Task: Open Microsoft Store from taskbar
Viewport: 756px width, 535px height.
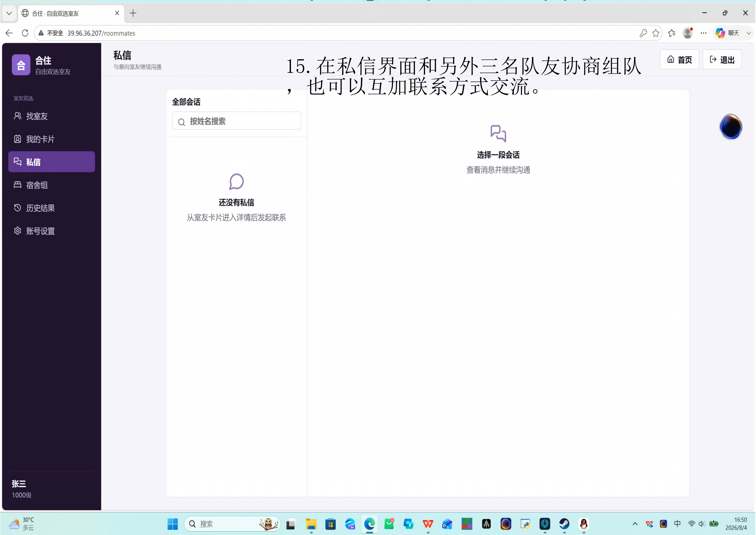Action: point(330,524)
